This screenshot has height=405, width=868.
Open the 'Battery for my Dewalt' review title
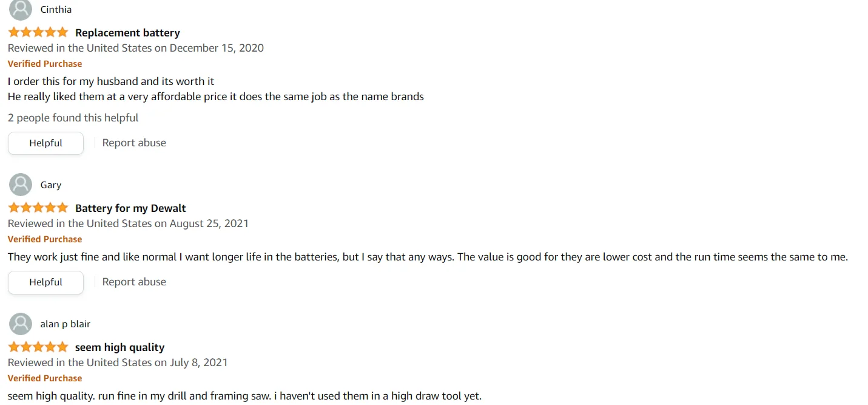[x=130, y=208]
